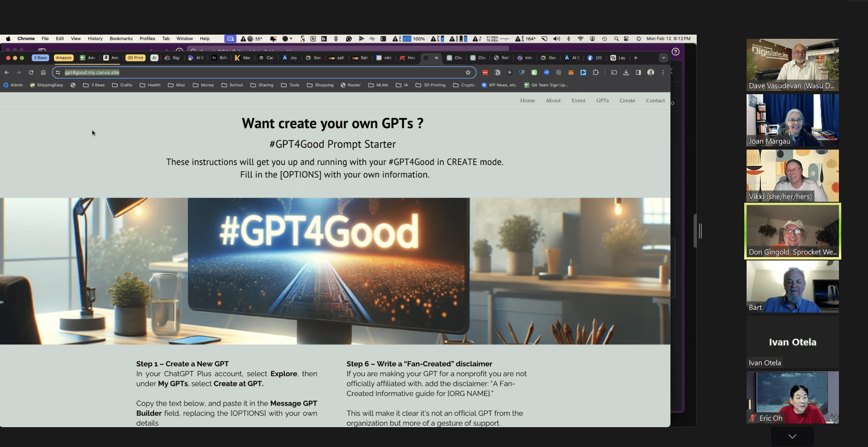Open the Health bookmarks folder
This screenshot has width=868, height=447.
pyautogui.click(x=150, y=85)
